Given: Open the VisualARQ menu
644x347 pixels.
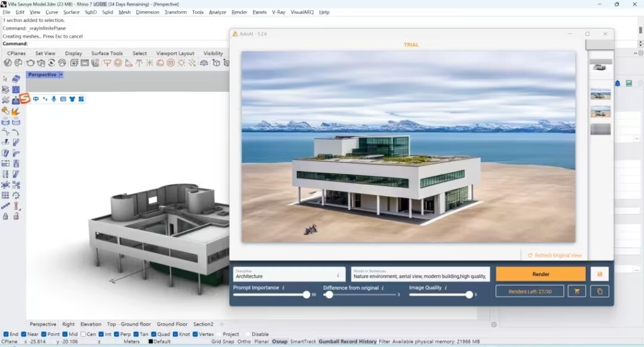Looking at the screenshot, I should click(x=302, y=13).
